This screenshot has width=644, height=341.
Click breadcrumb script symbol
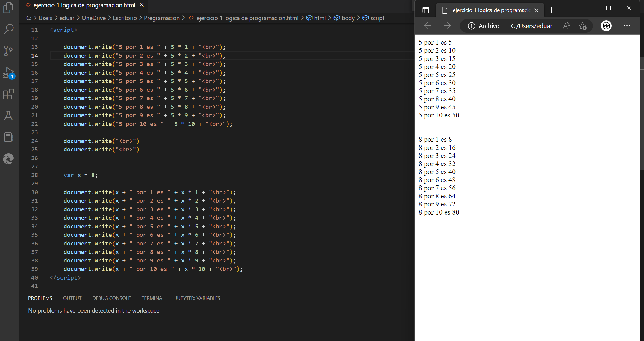[x=377, y=18]
